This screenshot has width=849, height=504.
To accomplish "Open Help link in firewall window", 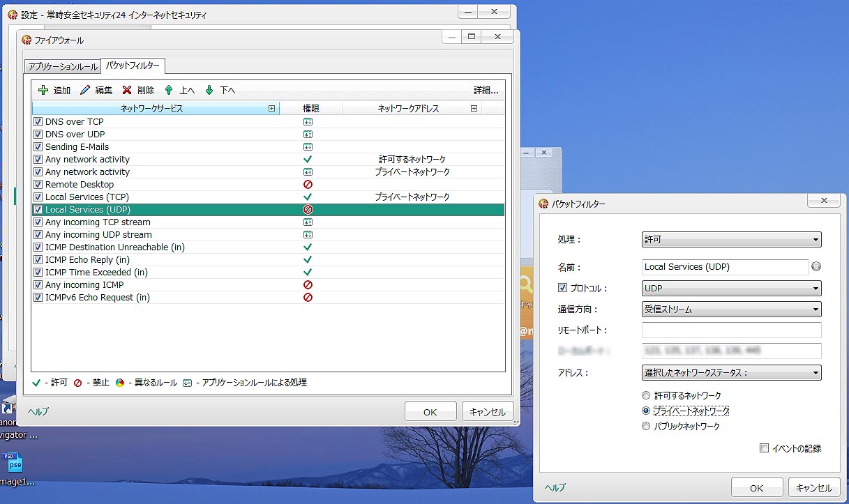I will (38, 411).
